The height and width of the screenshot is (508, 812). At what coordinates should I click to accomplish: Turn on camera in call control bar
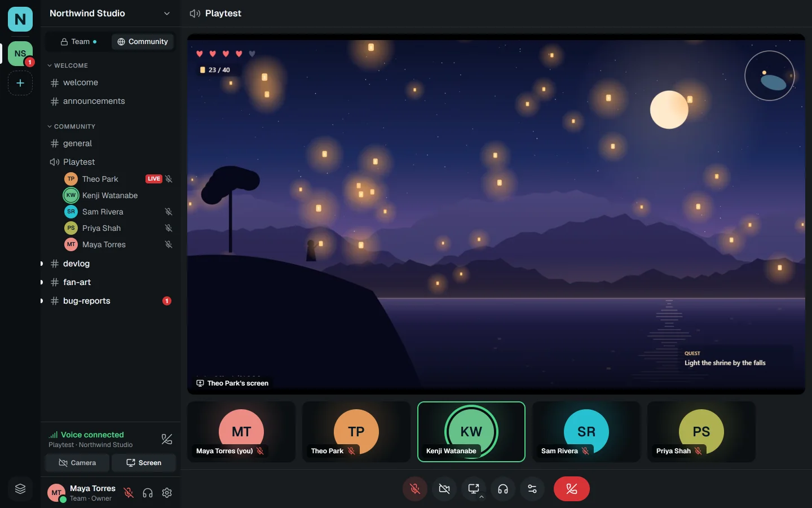tap(444, 489)
